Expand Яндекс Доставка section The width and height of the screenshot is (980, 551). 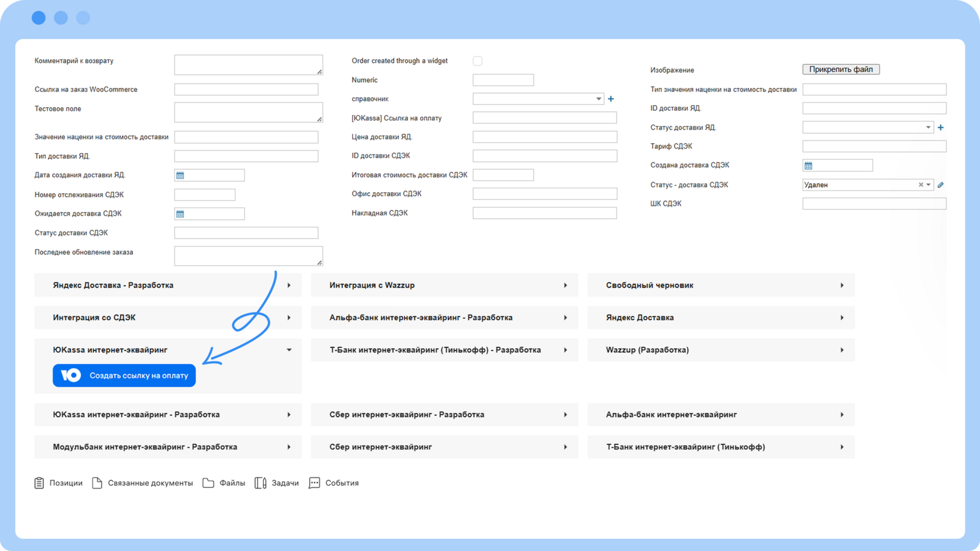(x=721, y=318)
